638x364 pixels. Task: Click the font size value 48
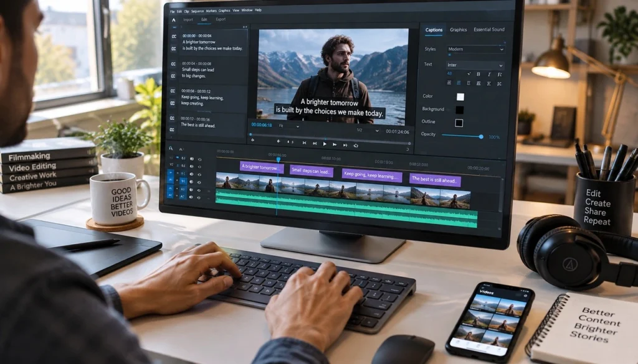[x=449, y=73]
